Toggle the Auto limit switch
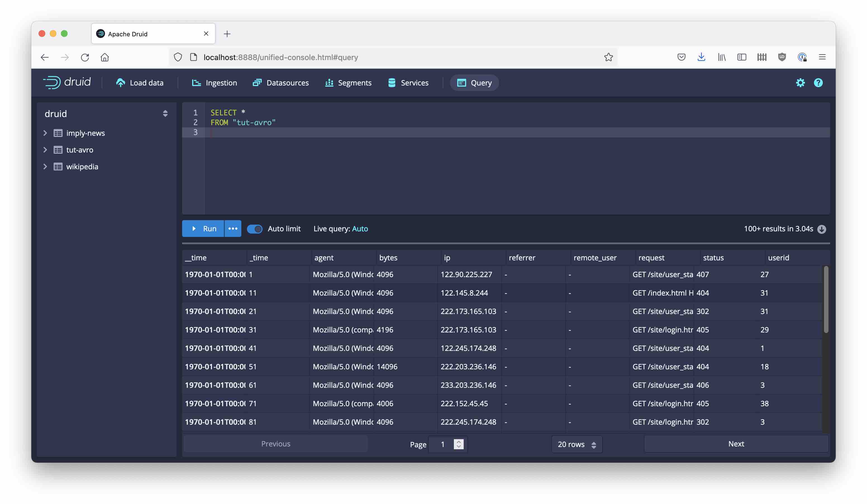 point(254,229)
